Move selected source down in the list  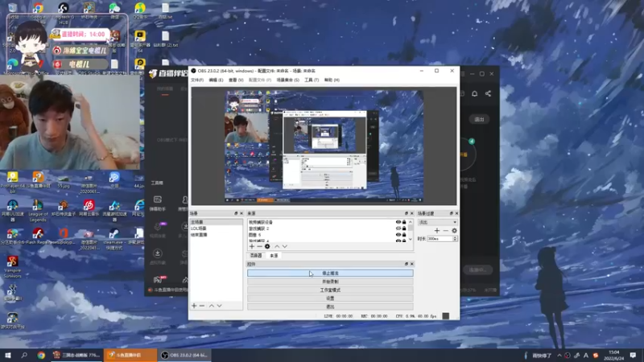pos(285,246)
